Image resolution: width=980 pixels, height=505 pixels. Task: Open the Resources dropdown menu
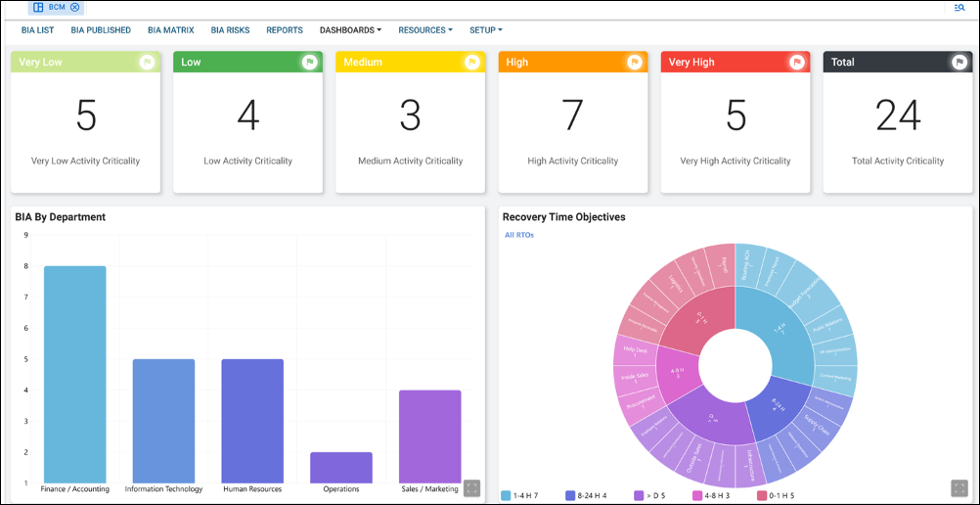point(424,30)
